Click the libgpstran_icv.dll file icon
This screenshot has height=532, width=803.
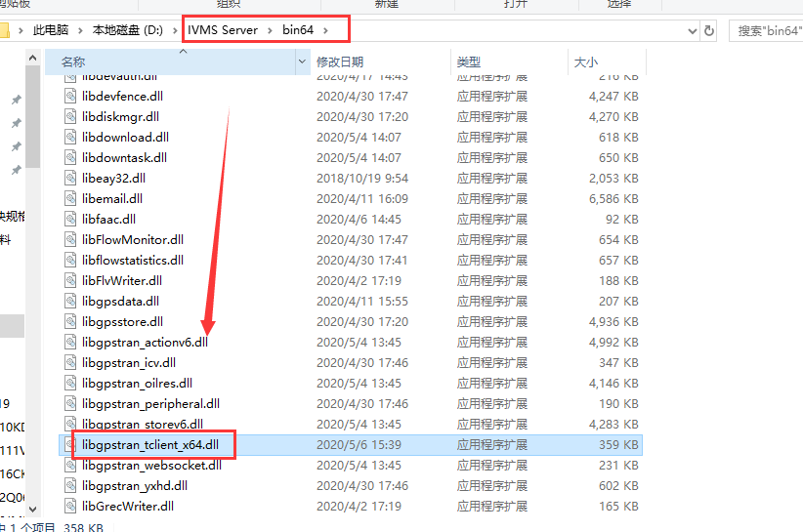coord(70,362)
